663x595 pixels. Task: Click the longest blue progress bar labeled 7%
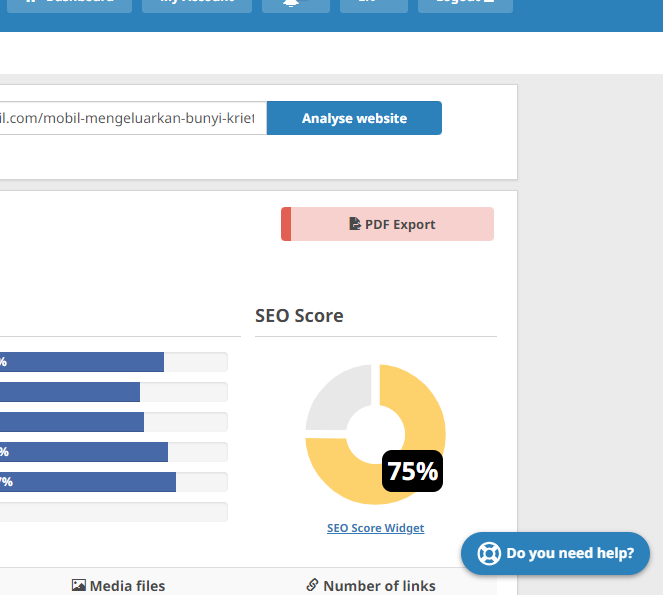(88, 482)
